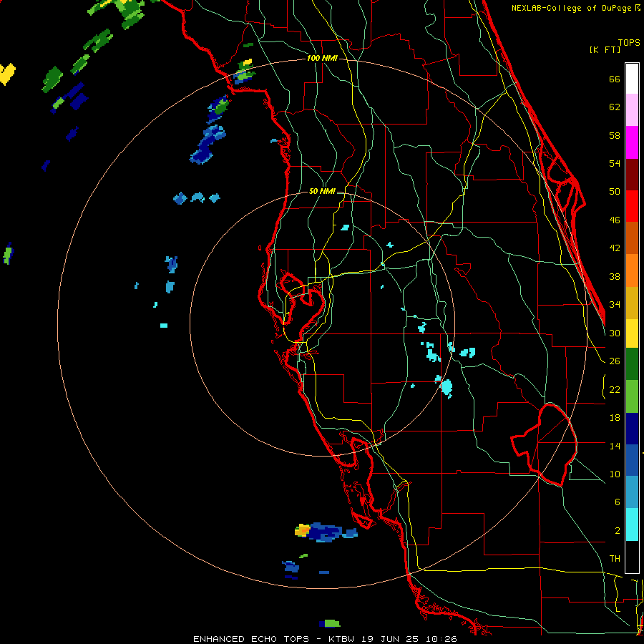Click legend value "66"
Image resolution: width=644 pixels, height=644 pixels.
pos(615,79)
